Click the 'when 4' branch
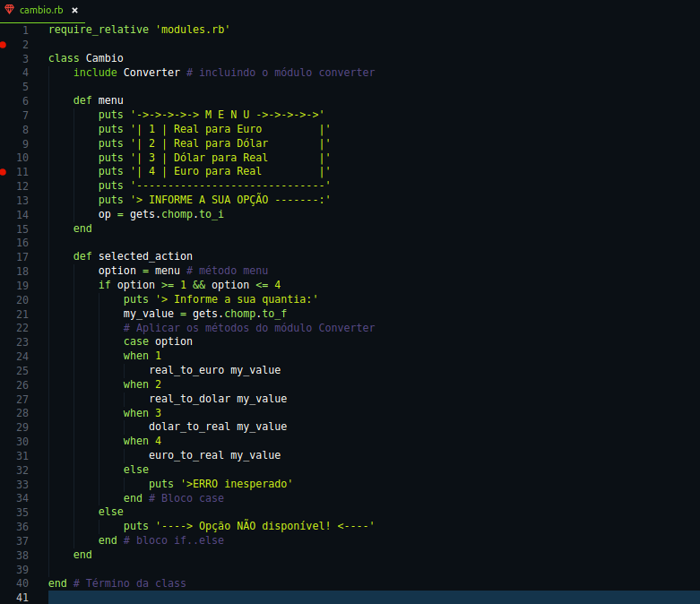The image size is (700, 604). [143, 441]
